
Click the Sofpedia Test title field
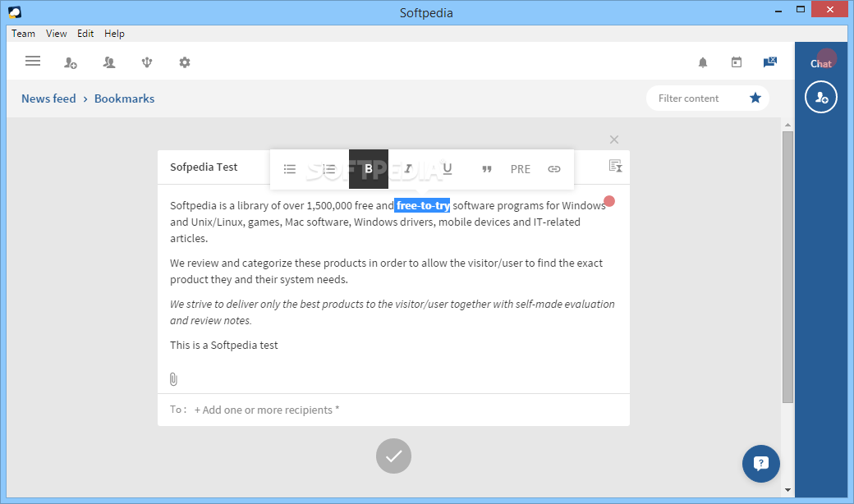point(204,167)
